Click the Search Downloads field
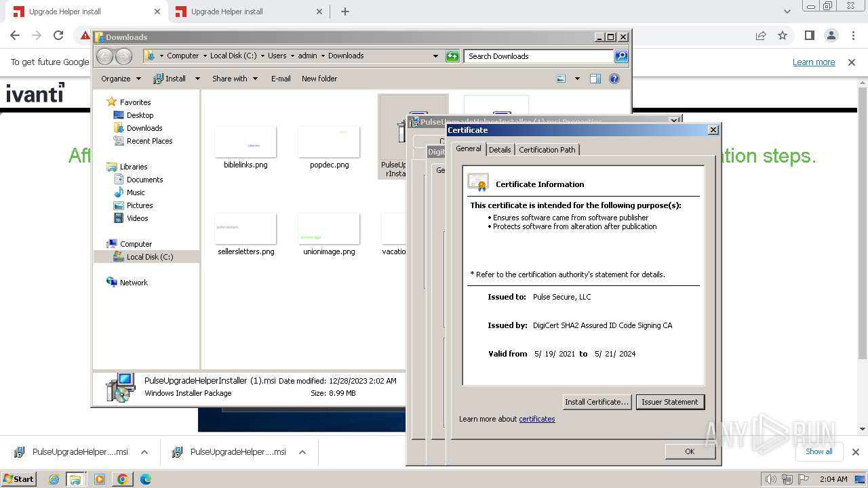Image resolution: width=868 pixels, height=488 pixels. click(x=539, y=56)
